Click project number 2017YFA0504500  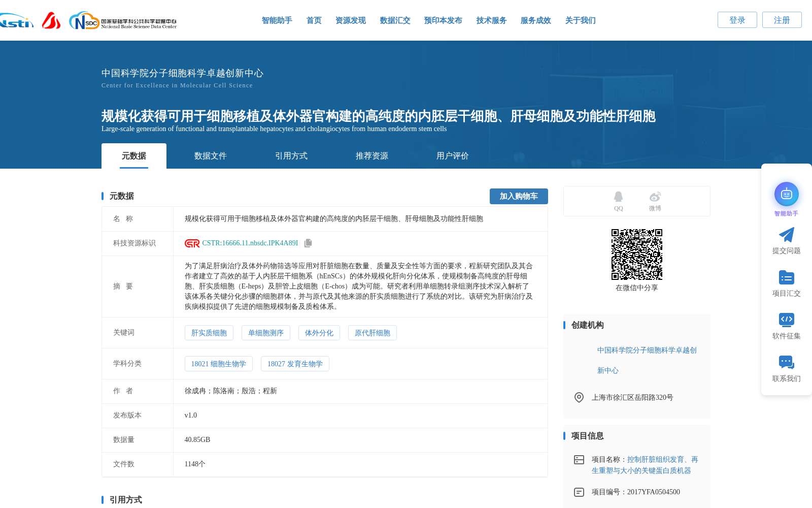654,492
